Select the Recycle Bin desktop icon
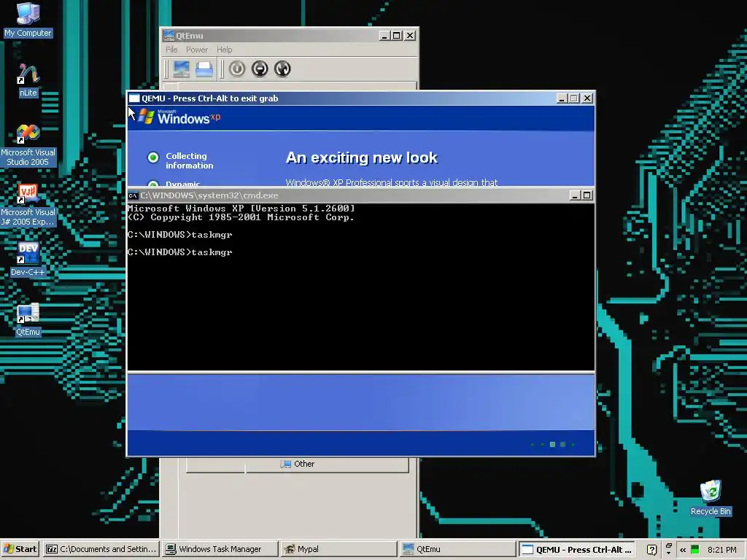 pos(711,497)
